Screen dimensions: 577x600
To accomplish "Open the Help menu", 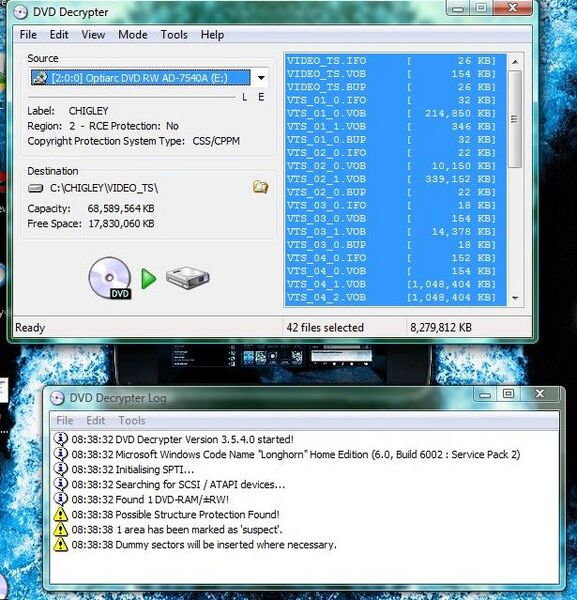I will (x=212, y=35).
